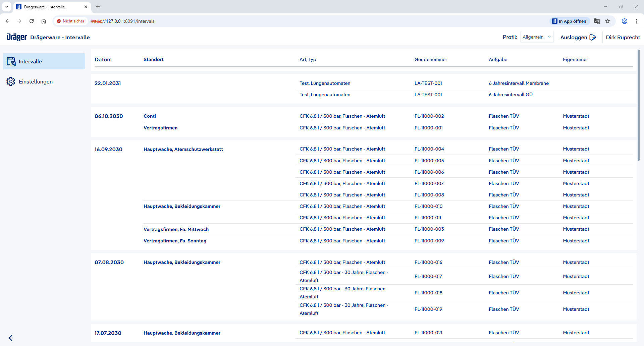The width and height of the screenshot is (644, 346).
Task: Click the Nicht sicher security indicator
Action: [70, 21]
